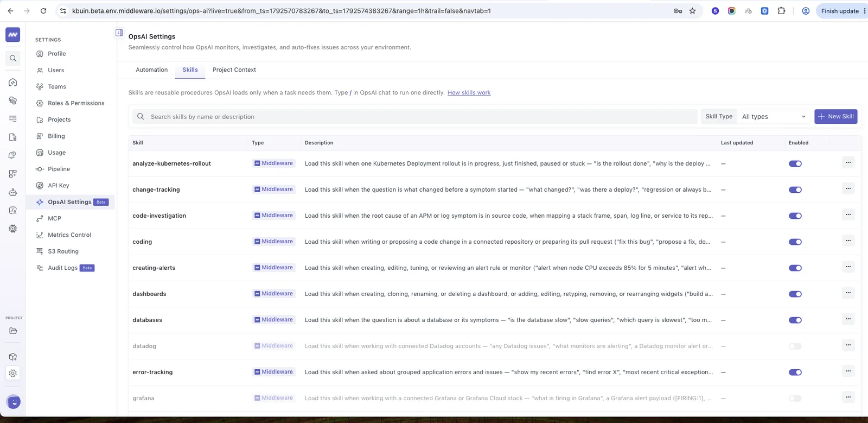Viewport: 868px width, 423px height.
Task: Open the search icon in left rail
Action: (13, 58)
